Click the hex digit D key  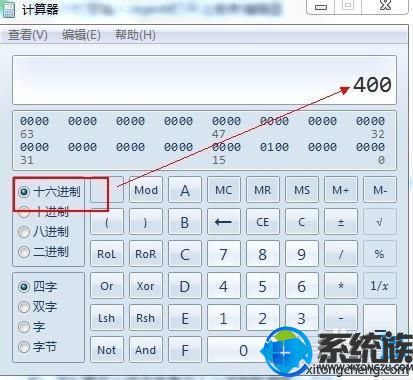[x=185, y=286]
